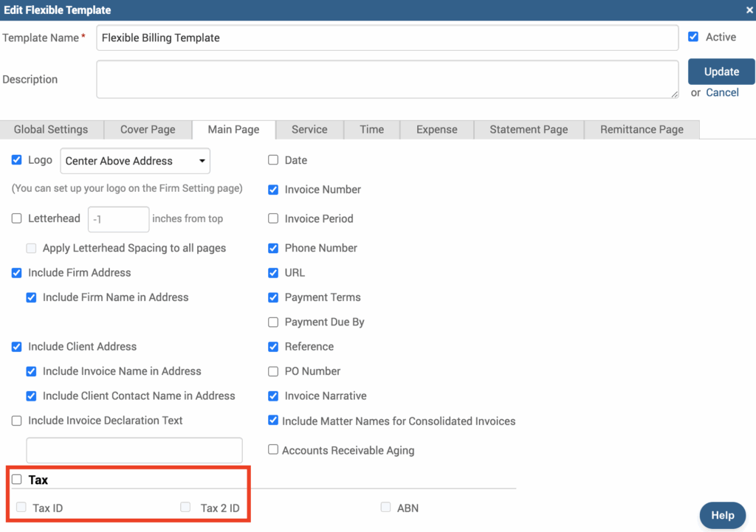Screen dimensions: 756x532
Task: Open the logo position dropdown
Action: pyautogui.click(x=134, y=161)
